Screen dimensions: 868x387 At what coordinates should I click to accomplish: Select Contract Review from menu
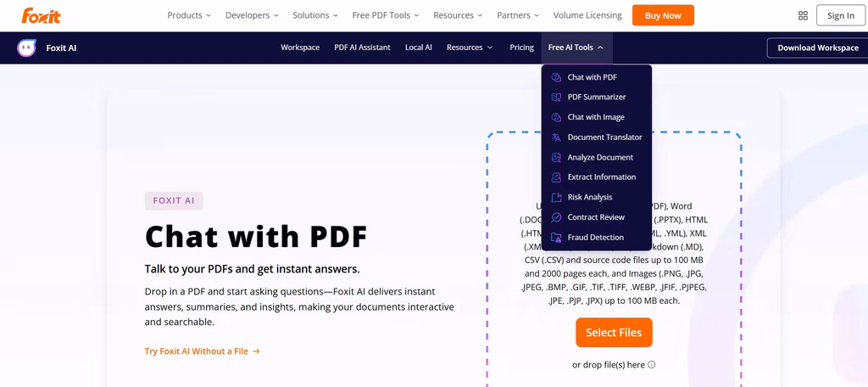point(596,217)
